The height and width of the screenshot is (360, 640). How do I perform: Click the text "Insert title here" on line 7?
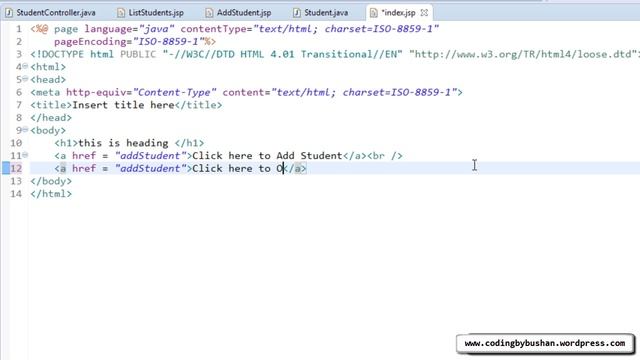[x=123, y=105]
